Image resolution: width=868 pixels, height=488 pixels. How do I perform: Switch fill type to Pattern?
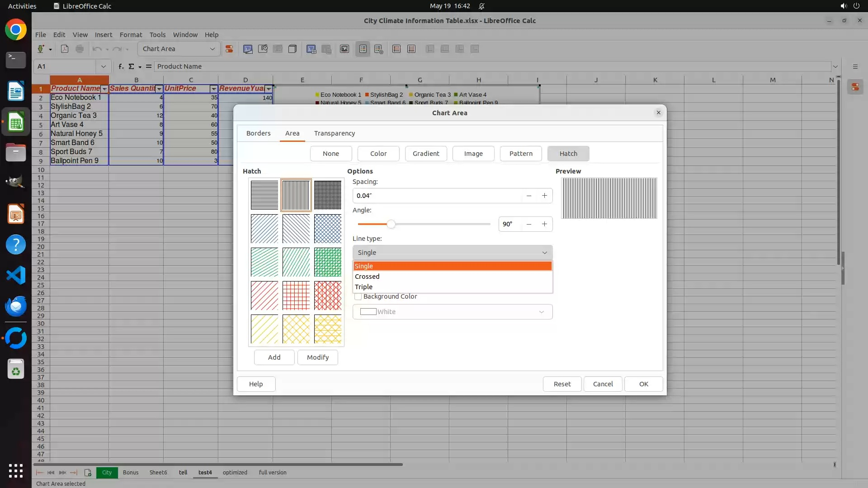tap(520, 154)
